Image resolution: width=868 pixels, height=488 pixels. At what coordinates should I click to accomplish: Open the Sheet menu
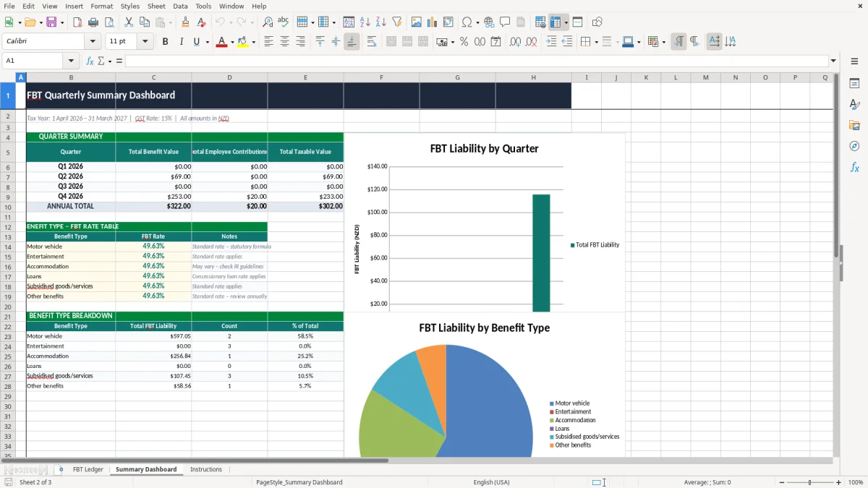[156, 6]
